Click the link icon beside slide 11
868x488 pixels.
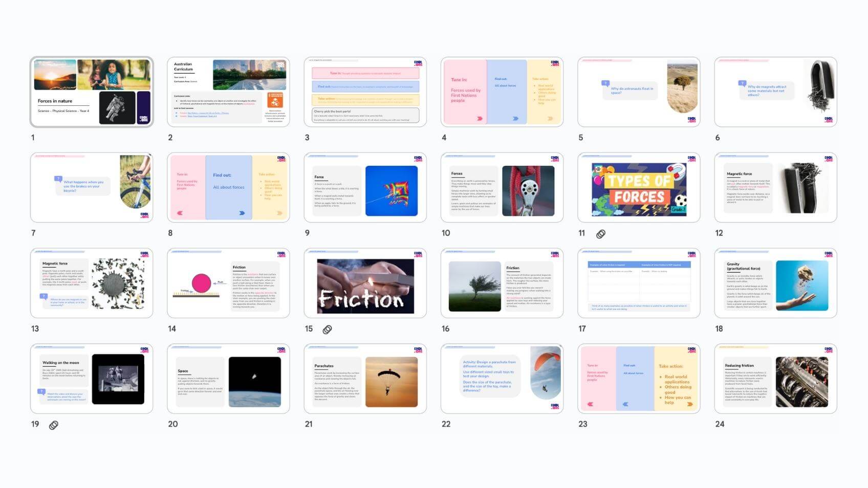(x=601, y=234)
